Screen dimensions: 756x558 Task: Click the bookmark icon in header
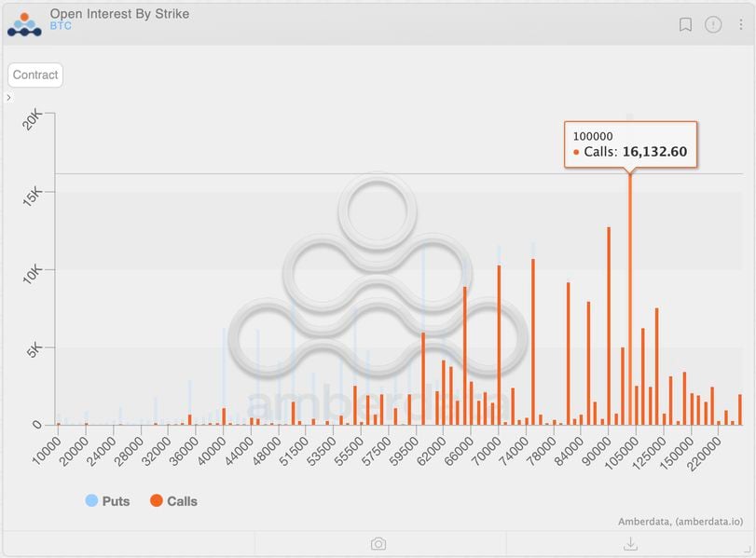point(685,24)
